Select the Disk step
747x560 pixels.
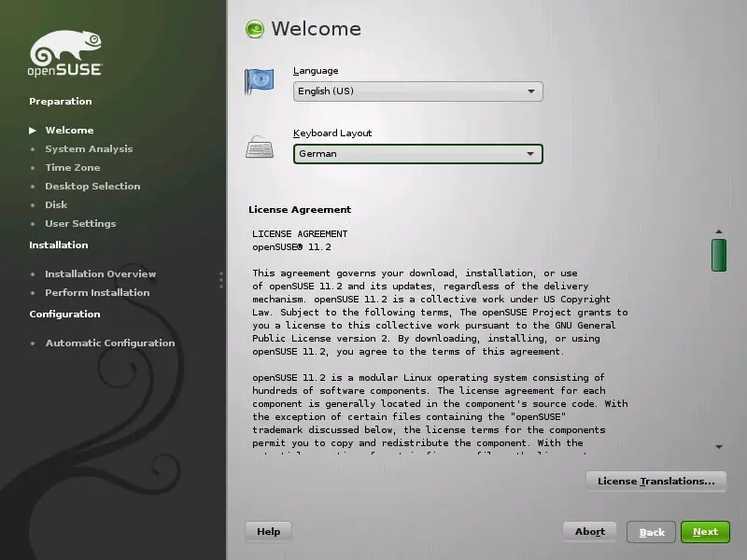56,204
